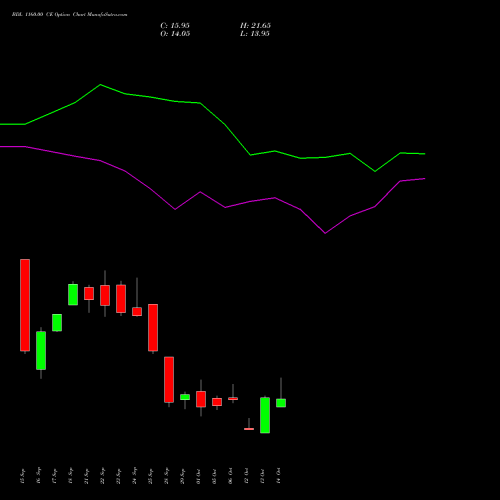Select the 15 Sep date axis label
This screenshot has height=500, width=500.
23,476
